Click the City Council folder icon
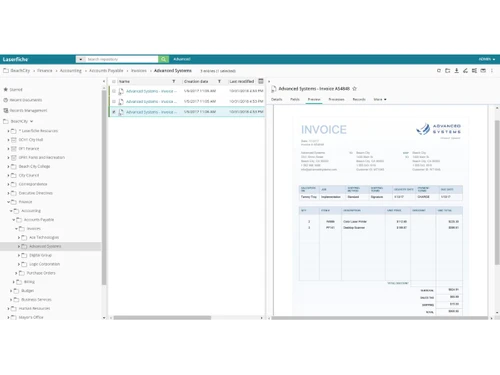The image size is (500, 375). [x=14, y=175]
